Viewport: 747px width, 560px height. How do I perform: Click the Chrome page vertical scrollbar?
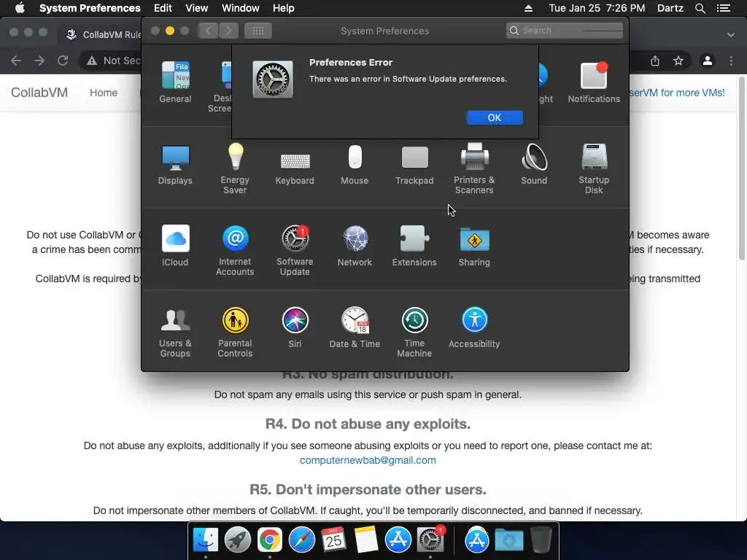tap(741, 168)
